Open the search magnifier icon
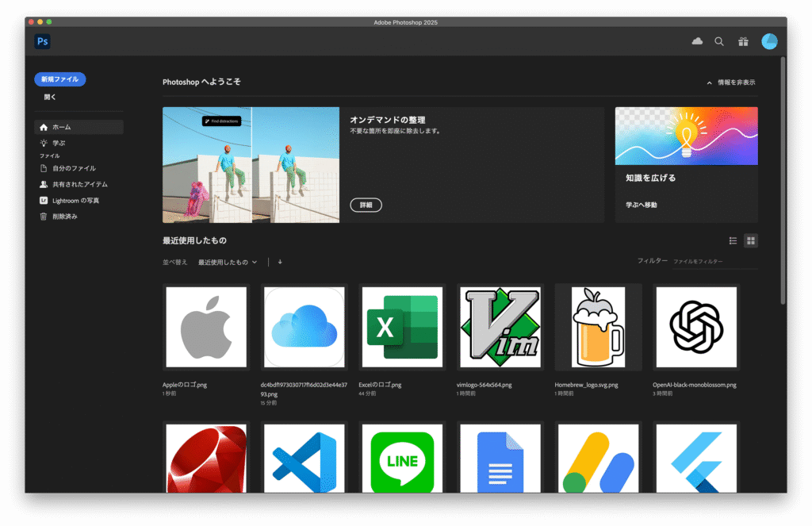Image resolution: width=812 pixels, height=526 pixels. (x=719, y=41)
